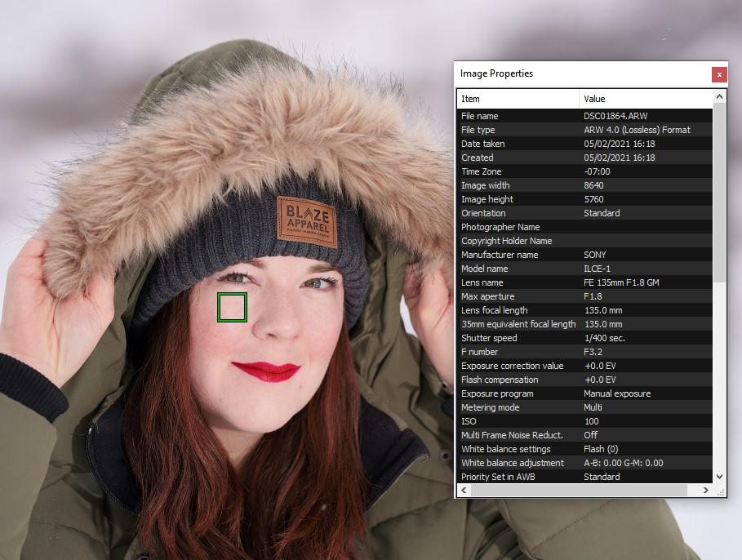Select FE 135mm F1.8 GM lens value

(x=621, y=282)
